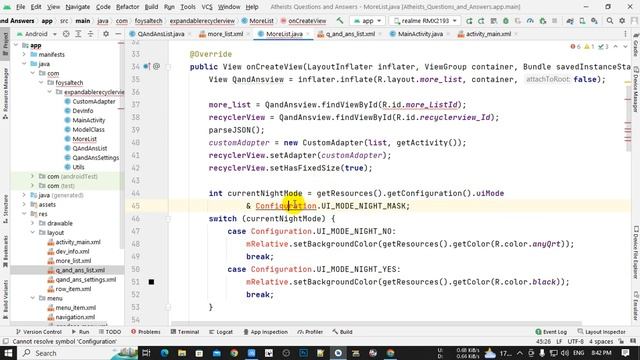Image resolution: width=640 pixels, height=360 pixels.
Task: Expand the assets folder
Action: coord(24,204)
